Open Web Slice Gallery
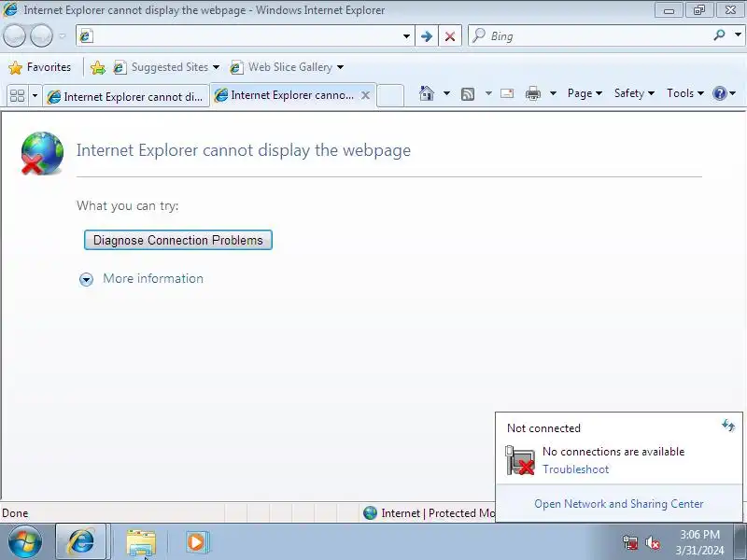747x560 pixels. 287,67
